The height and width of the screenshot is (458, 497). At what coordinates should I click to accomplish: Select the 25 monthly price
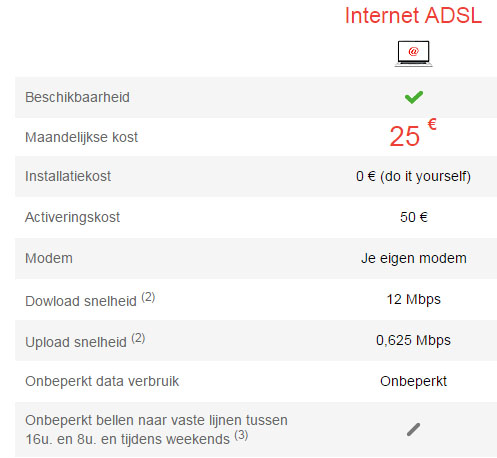click(404, 136)
